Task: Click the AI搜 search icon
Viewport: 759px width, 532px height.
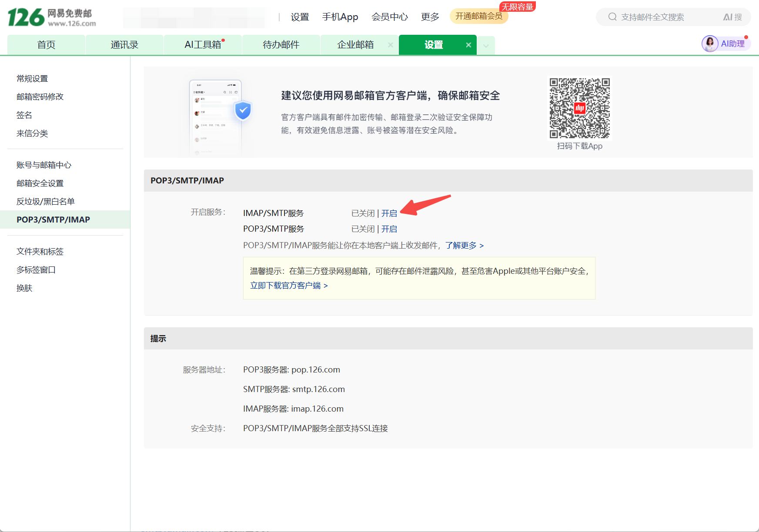Action: [732, 17]
